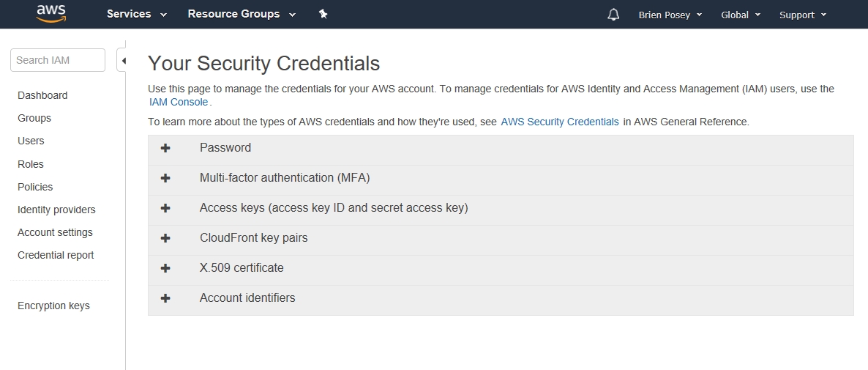Open Roles in the sidebar
This screenshot has height=370, width=868.
(x=31, y=164)
